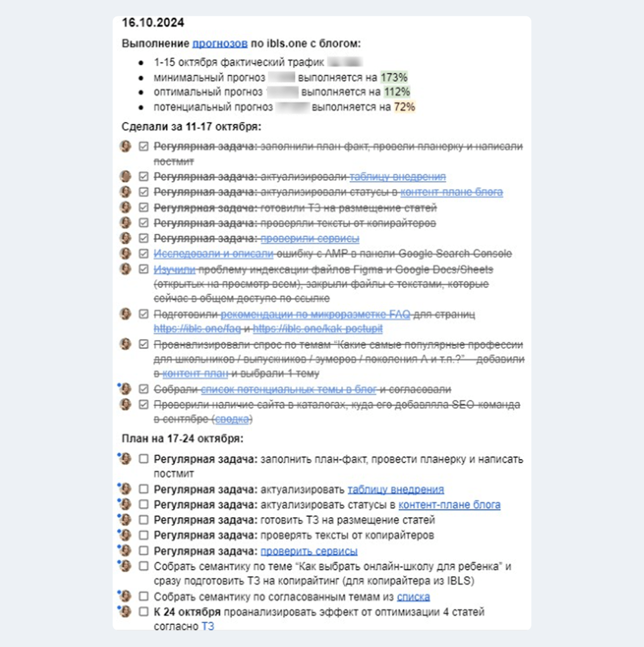Check the "проверять тексты от копирайтеров" checkbox
The height and width of the screenshot is (647, 644).
click(x=144, y=535)
